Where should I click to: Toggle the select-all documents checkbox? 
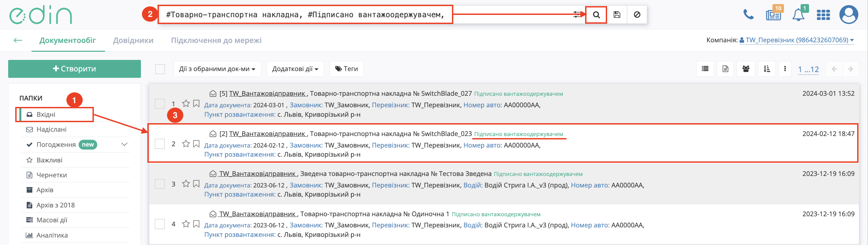160,69
